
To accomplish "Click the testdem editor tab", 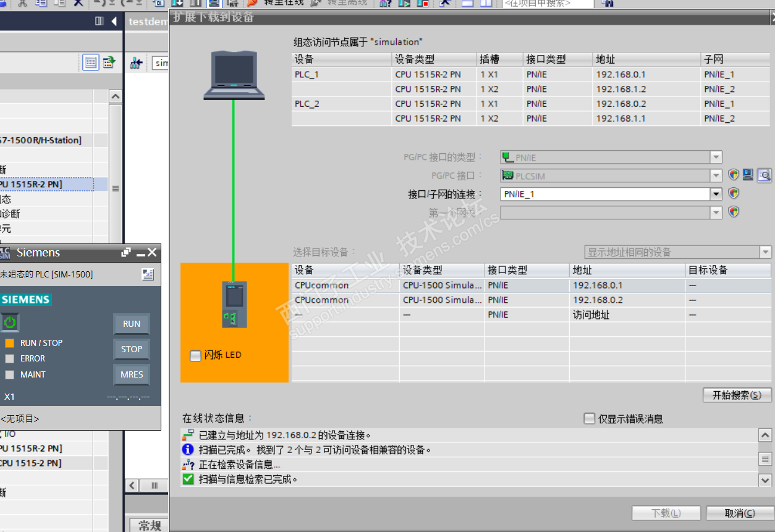I will click(148, 22).
